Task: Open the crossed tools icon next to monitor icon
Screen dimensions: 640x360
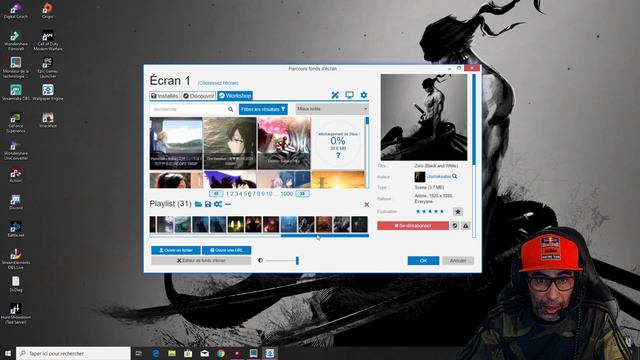Action: click(x=335, y=95)
